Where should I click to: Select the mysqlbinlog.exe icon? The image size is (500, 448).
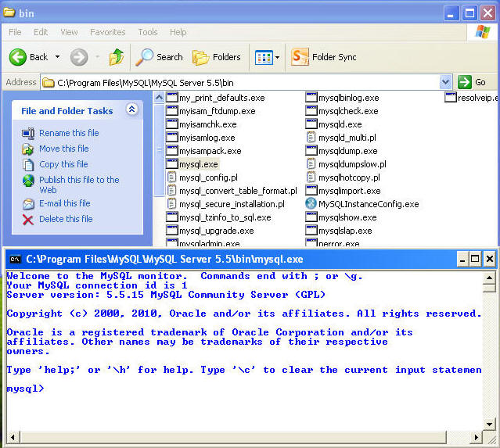[311, 97]
